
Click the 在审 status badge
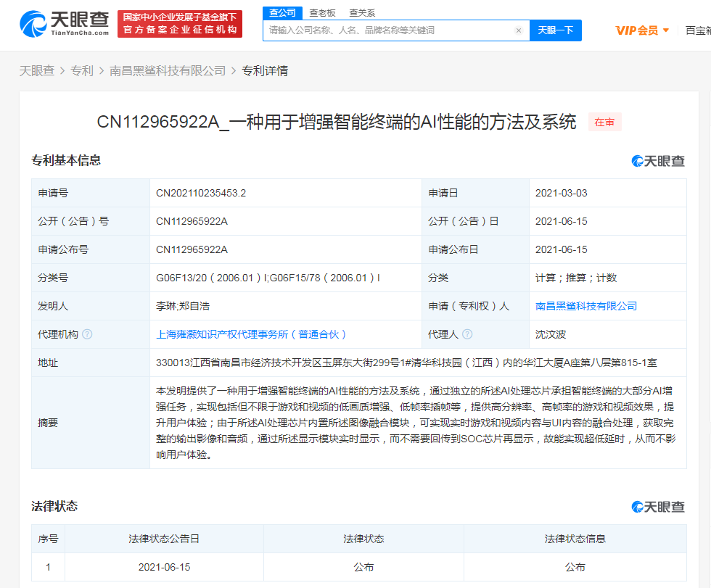(x=604, y=123)
